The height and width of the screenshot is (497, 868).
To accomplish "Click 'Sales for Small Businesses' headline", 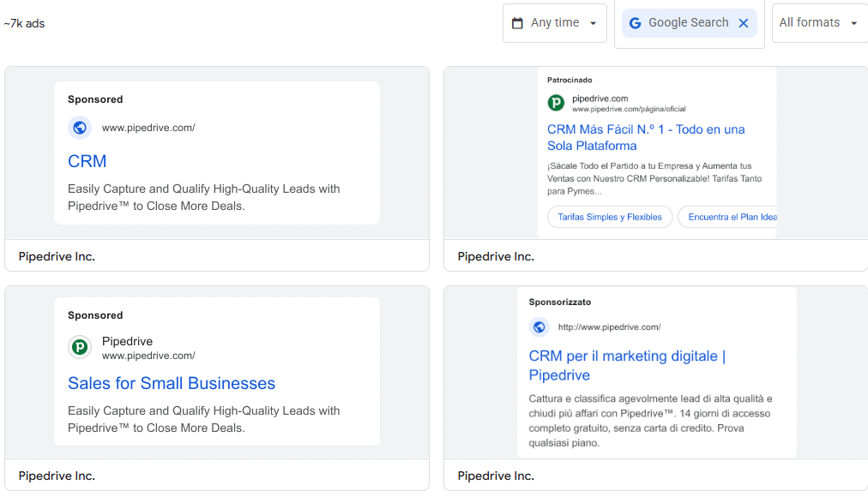I will 172,383.
